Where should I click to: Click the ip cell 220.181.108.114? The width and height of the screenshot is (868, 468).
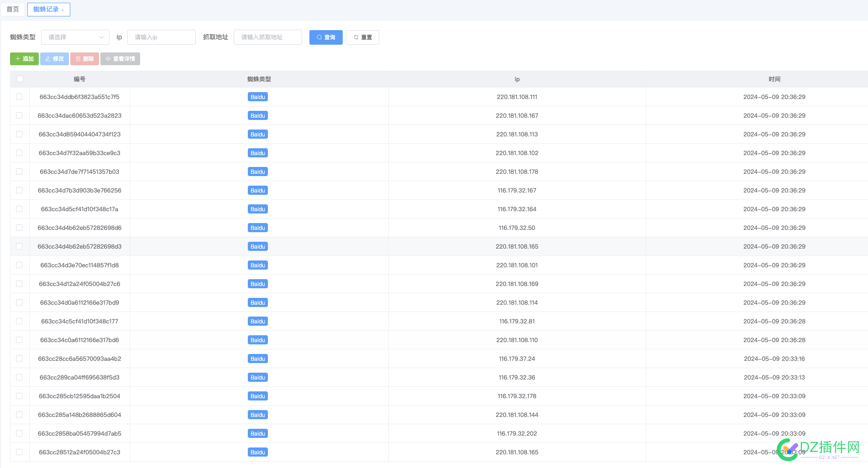[x=517, y=302]
